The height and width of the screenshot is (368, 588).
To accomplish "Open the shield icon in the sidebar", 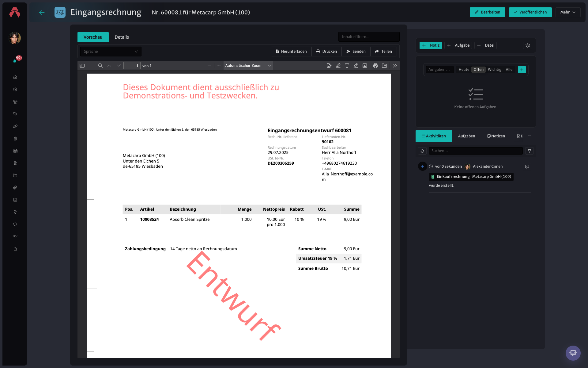I will 15,224.
